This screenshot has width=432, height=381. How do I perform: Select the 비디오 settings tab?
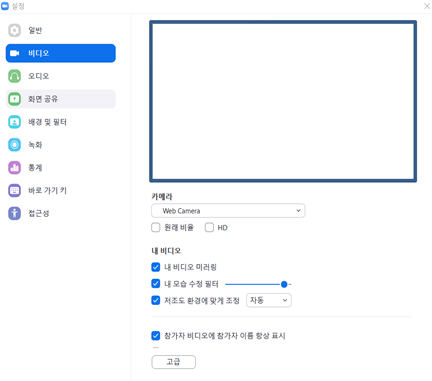[x=61, y=53]
